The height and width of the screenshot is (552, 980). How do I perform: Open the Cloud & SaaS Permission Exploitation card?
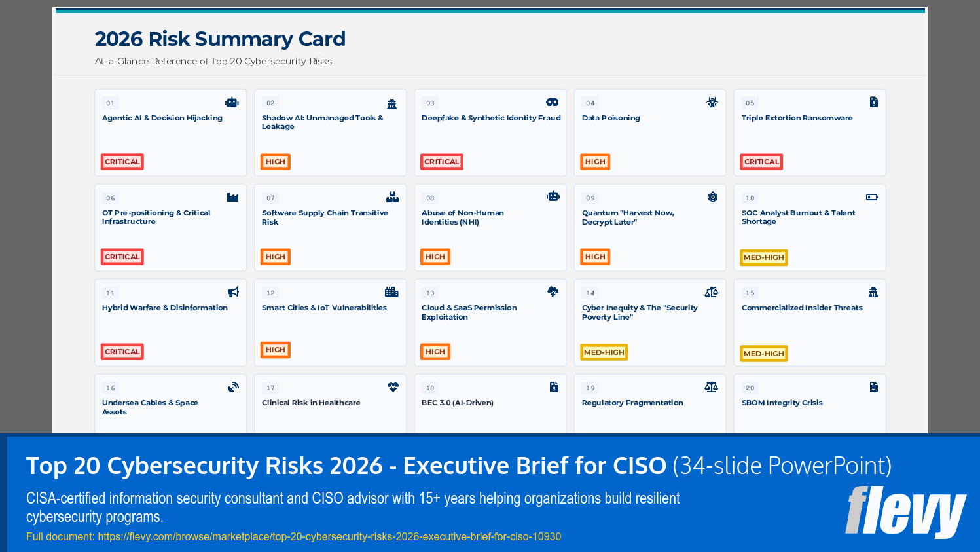tap(490, 322)
